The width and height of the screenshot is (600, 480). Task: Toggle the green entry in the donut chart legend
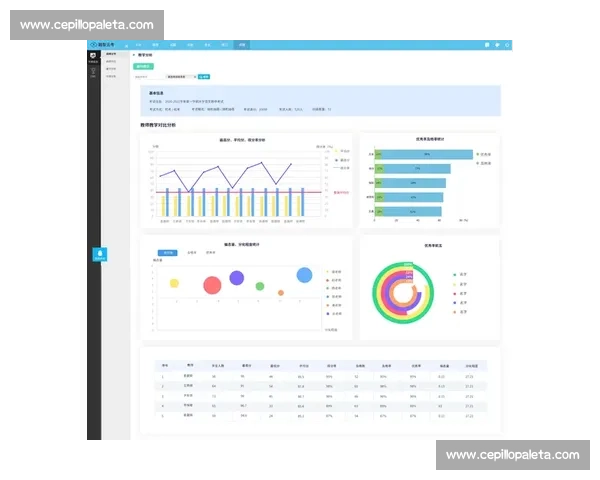(455, 273)
